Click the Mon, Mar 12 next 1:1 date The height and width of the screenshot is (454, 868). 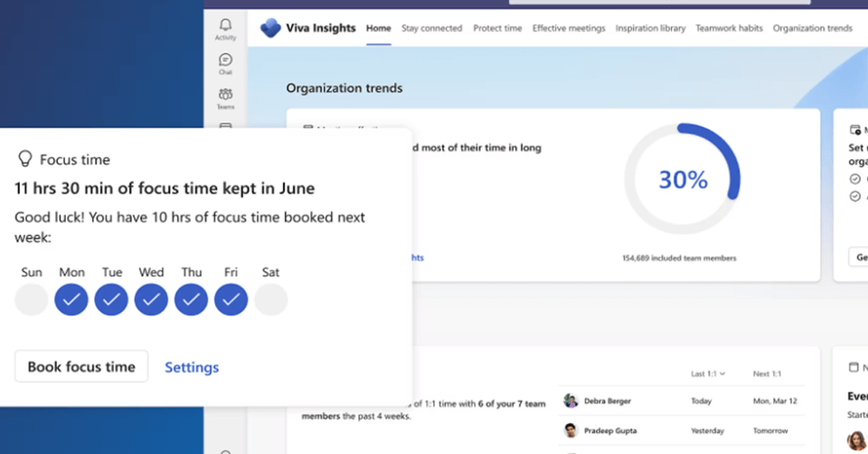(x=775, y=401)
